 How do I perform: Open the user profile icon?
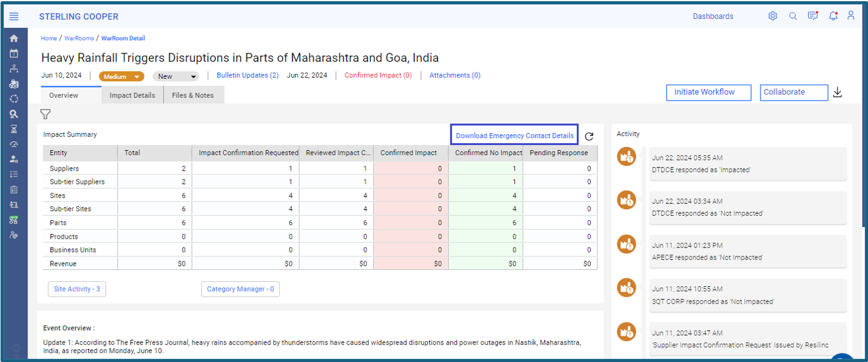coord(851,16)
